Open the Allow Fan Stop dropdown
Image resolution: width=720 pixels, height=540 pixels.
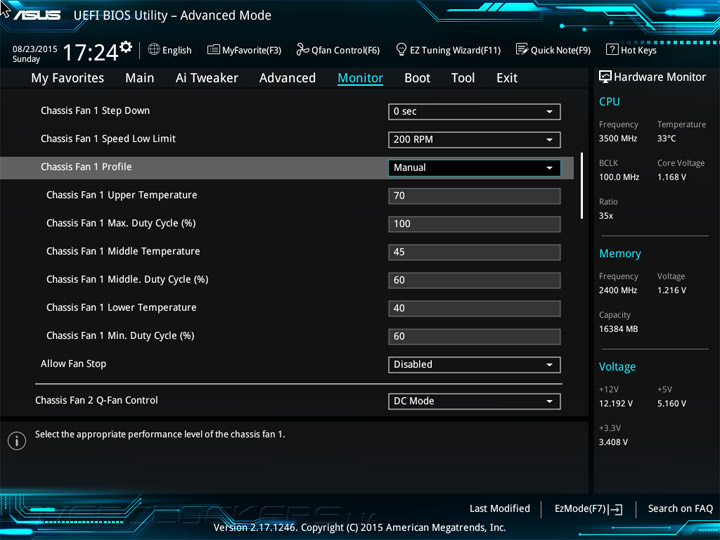click(474, 365)
